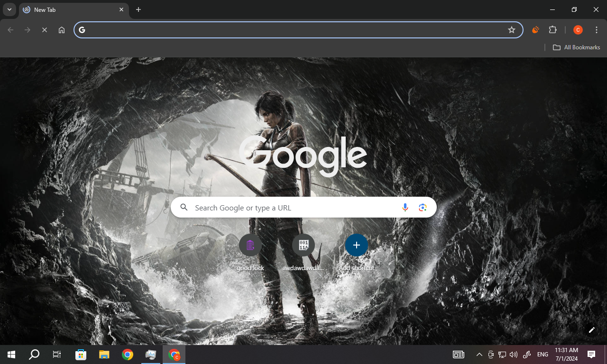Viewport: 607px width, 364px height.
Task: Stop loading the current page
Action: click(45, 30)
